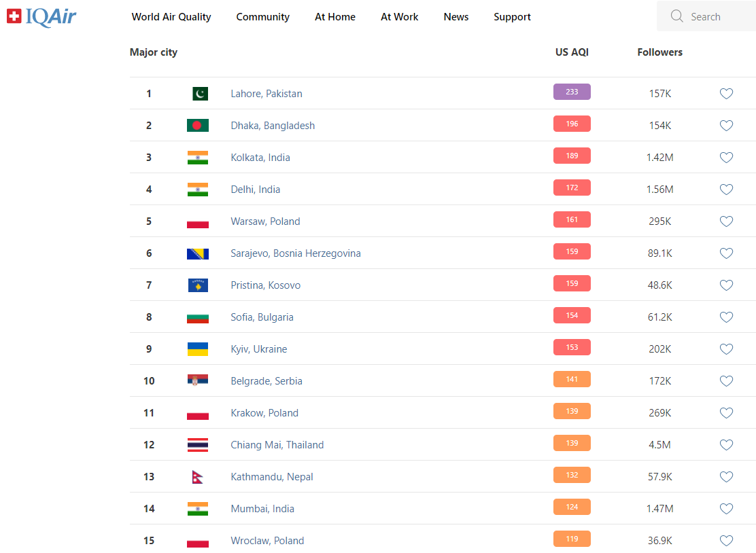This screenshot has width=756, height=553.
Task: Click the Ukraine flag beside Kyiv
Action: tap(198, 349)
